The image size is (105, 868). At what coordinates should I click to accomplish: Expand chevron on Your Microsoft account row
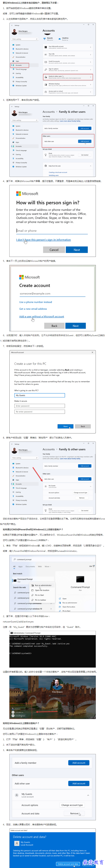pos(90,47)
